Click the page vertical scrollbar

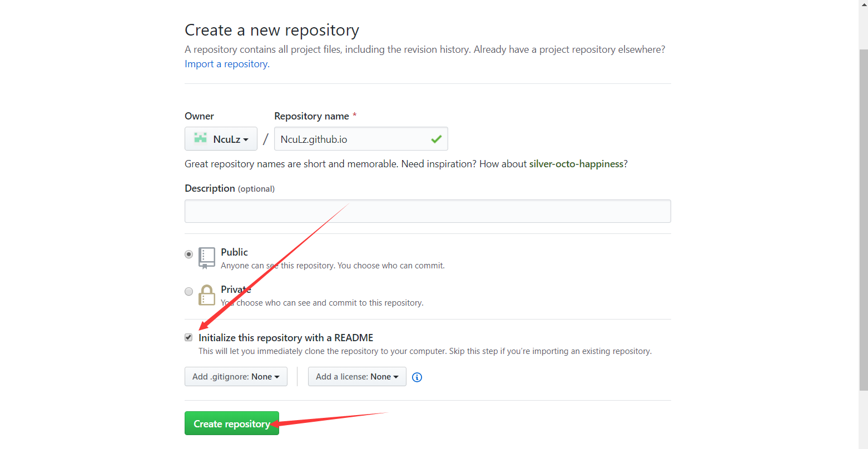pyautogui.click(x=863, y=219)
